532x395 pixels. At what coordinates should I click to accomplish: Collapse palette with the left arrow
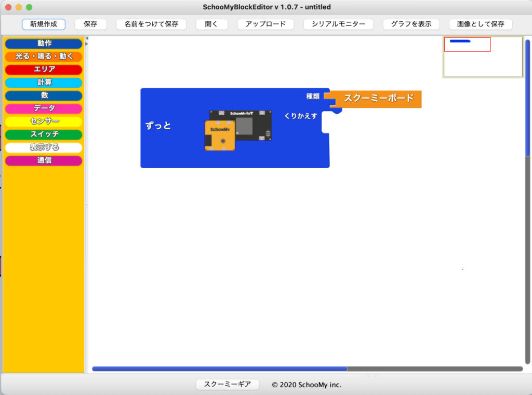coord(87,38)
